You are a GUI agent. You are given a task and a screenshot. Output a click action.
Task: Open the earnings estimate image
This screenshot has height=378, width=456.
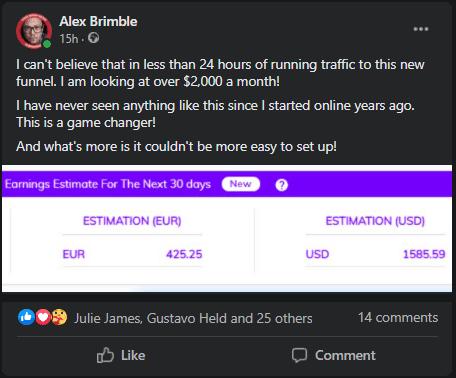click(227, 228)
